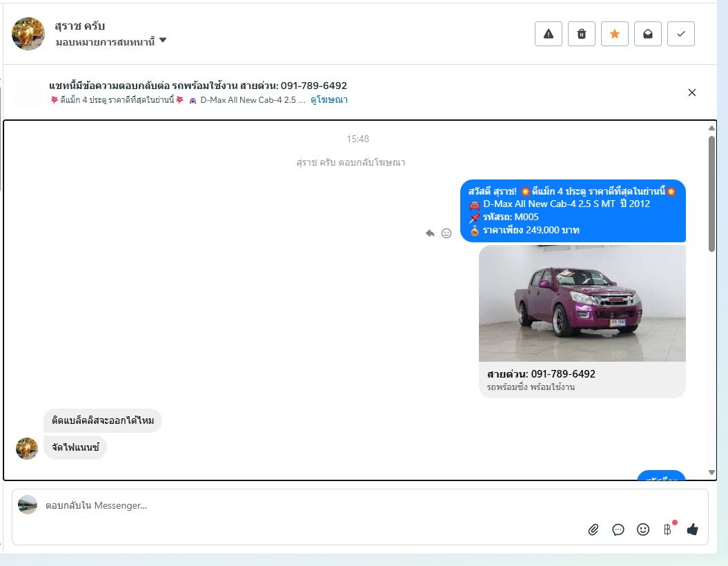Open the assign conversation dropdown
Image resolution: width=728 pixels, height=566 pixels.
click(x=111, y=42)
